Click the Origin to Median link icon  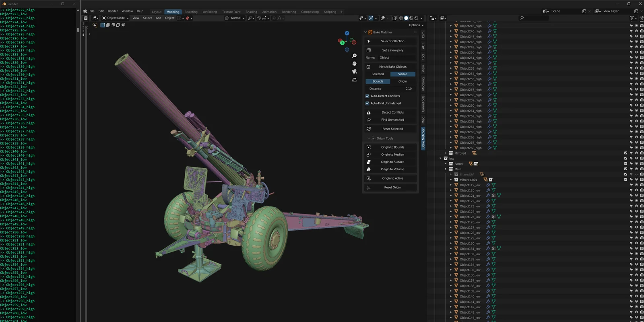point(369,155)
